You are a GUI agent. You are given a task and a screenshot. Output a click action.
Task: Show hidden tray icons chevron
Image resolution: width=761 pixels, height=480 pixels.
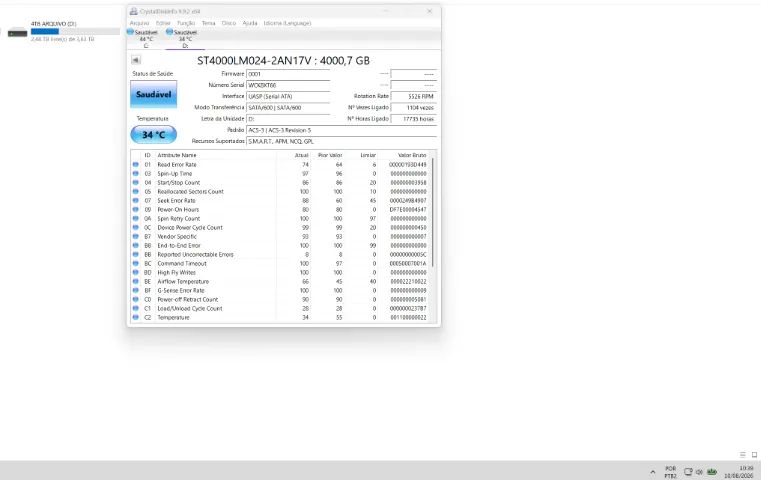[653, 472]
